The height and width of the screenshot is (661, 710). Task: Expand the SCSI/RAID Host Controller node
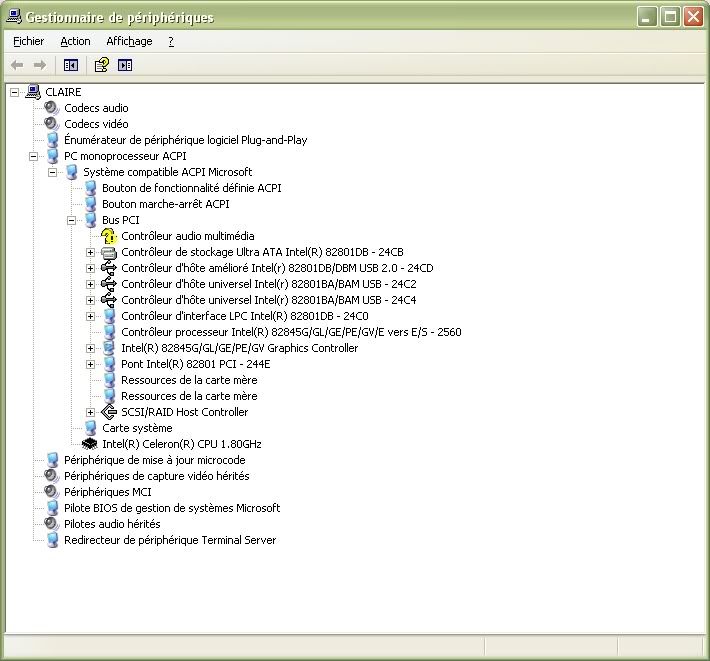(x=90, y=412)
